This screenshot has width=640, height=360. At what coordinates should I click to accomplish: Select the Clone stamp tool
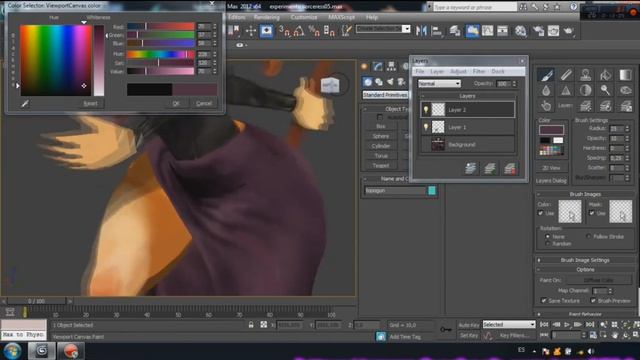coord(586,75)
